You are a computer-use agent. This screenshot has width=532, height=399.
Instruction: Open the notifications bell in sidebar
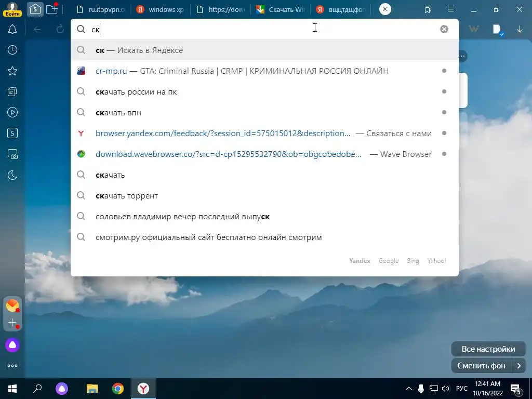[x=12, y=30]
